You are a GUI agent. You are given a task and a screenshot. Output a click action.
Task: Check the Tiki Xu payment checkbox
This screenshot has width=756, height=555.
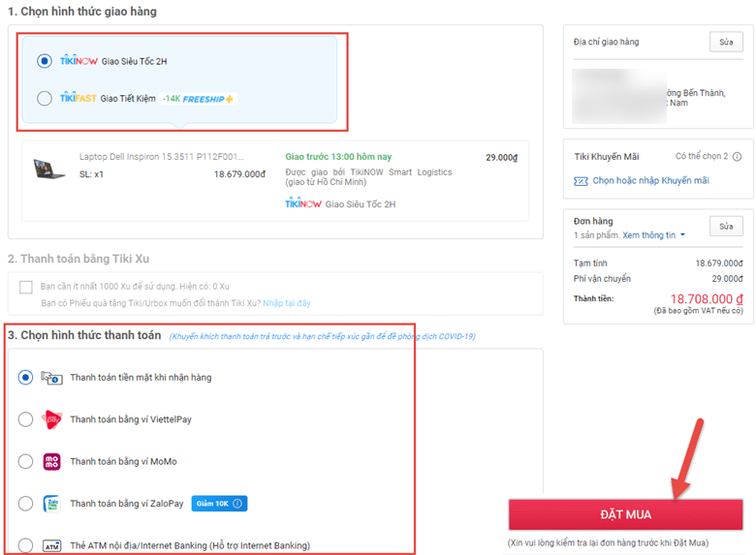[x=26, y=287]
